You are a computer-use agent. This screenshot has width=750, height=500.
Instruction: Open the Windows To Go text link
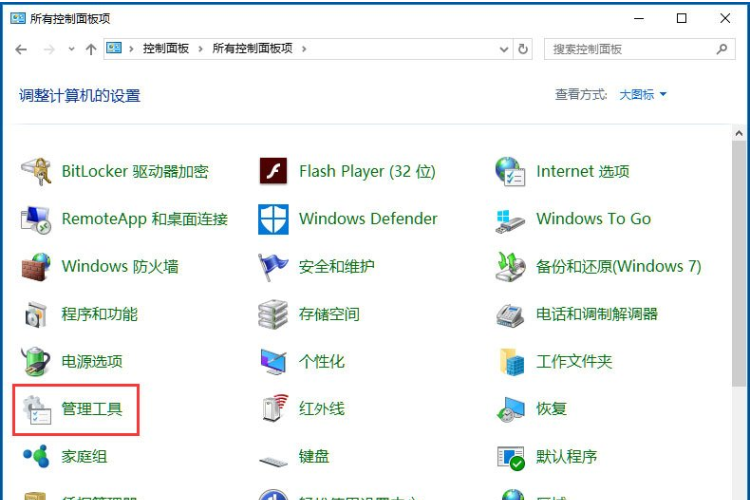[x=594, y=219]
